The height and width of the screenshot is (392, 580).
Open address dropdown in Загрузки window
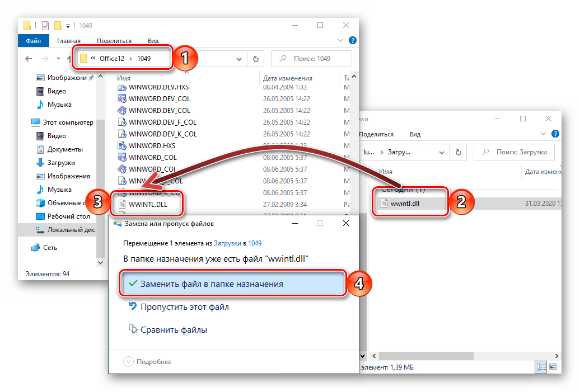442,152
